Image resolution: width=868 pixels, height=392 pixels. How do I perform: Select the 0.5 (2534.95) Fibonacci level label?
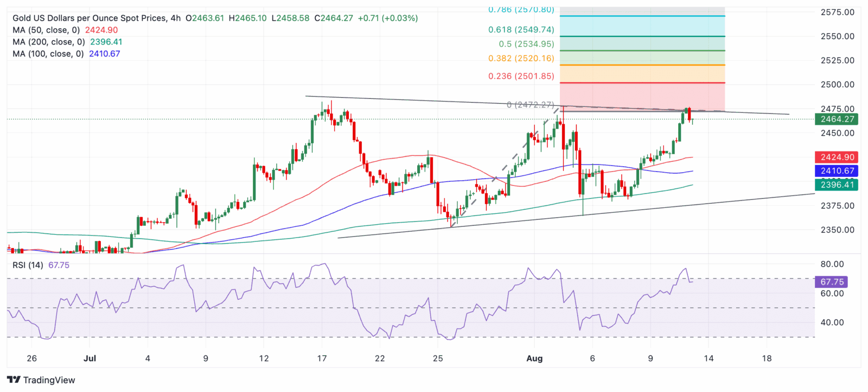527,44
